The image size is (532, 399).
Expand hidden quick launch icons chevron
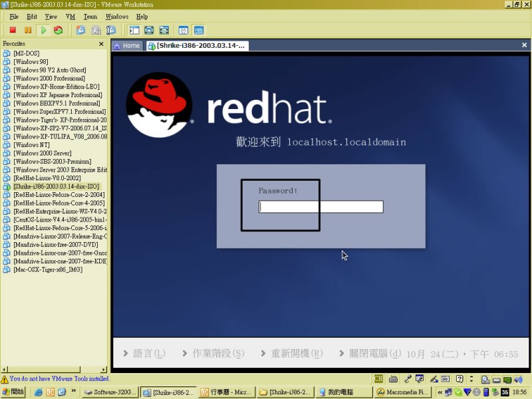(74, 391)
